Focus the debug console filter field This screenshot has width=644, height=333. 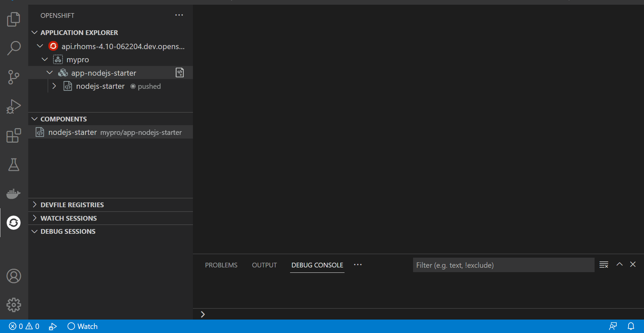pyautogui.click(x=504, y=265)
